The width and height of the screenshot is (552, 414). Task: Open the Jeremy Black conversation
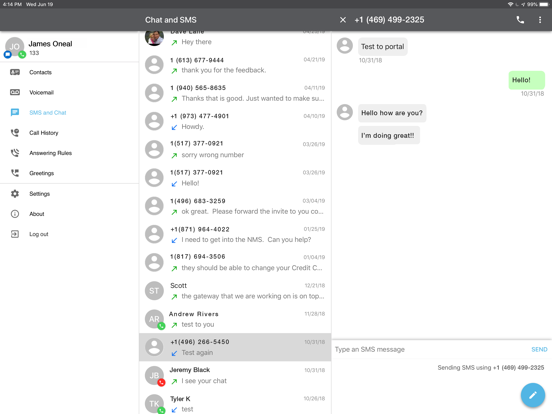(x=235, y=375)
